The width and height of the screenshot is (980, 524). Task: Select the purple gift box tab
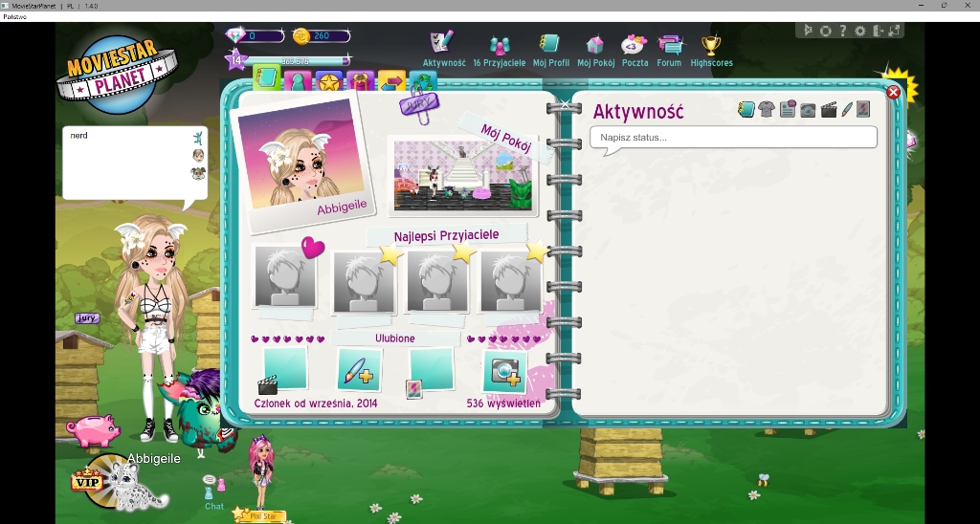click(x=360, y=81)
